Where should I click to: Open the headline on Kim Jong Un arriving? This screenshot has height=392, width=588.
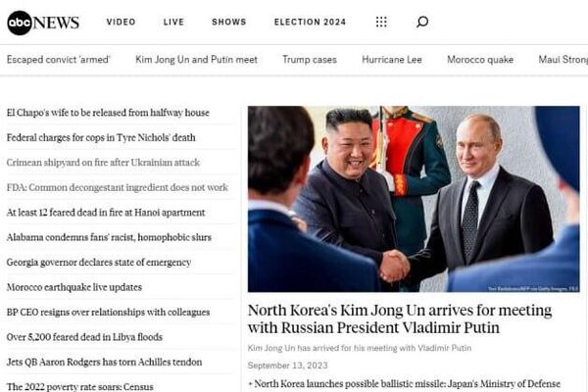coord(400,318)
